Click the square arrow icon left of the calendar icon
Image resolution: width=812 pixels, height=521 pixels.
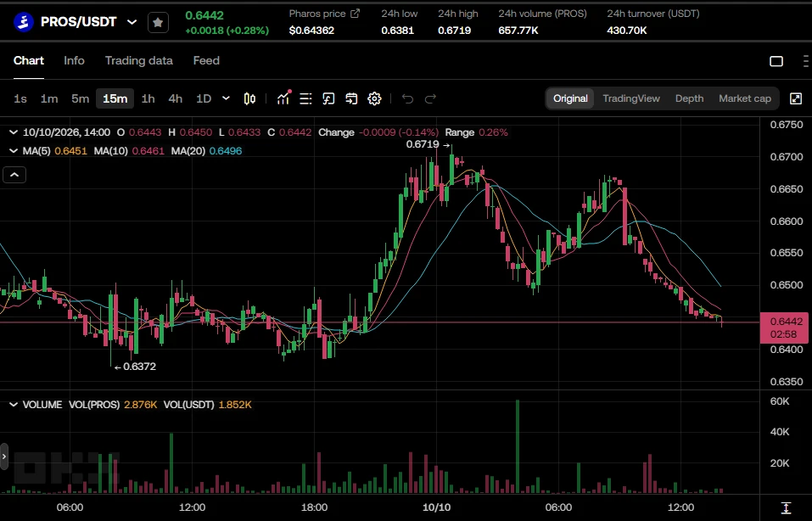point(328,98)
